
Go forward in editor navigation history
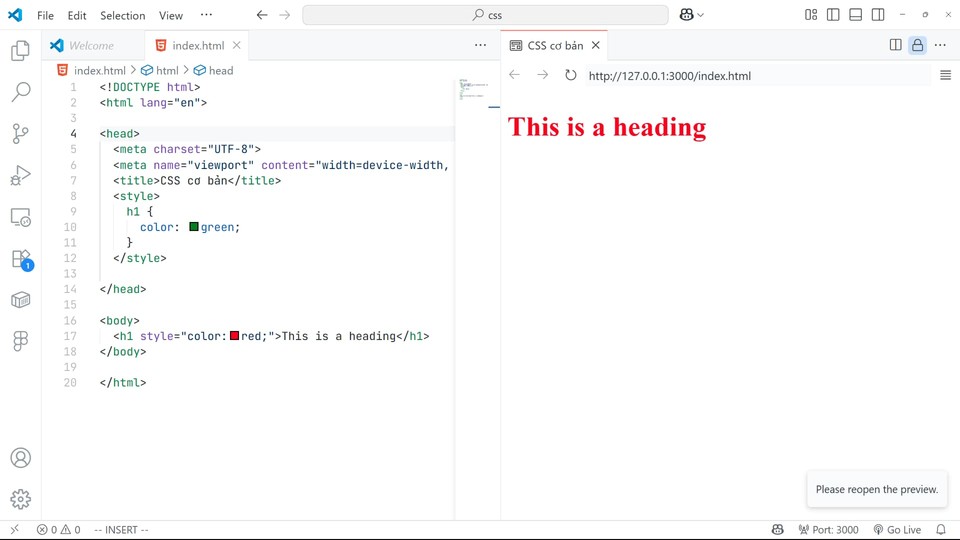[x=285, y=15]
